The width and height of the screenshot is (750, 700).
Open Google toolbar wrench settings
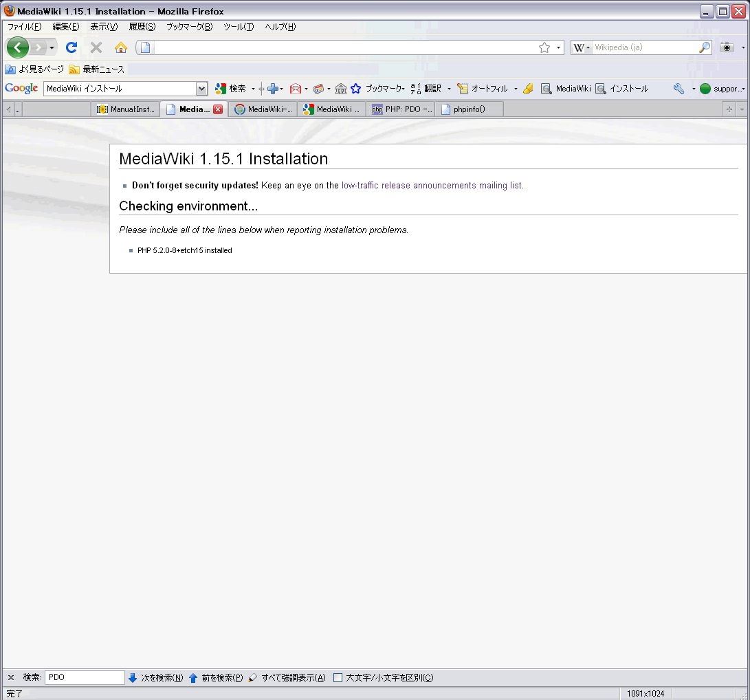(679, 89)
